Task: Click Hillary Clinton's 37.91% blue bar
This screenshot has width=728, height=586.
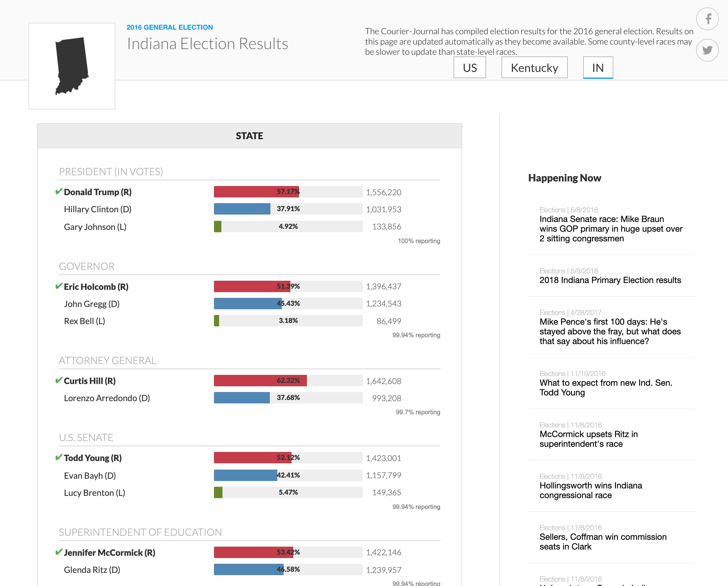Action: [x=242, y=209]
